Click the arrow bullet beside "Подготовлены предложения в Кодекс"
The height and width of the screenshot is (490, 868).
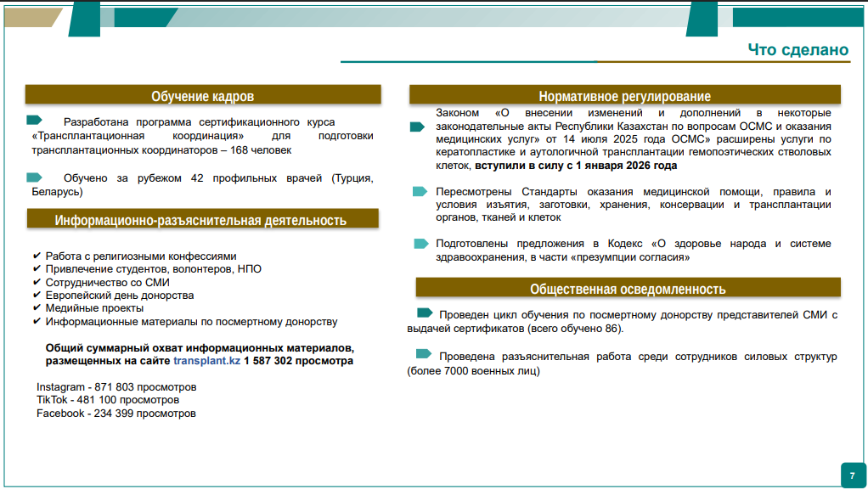(420, 243)
